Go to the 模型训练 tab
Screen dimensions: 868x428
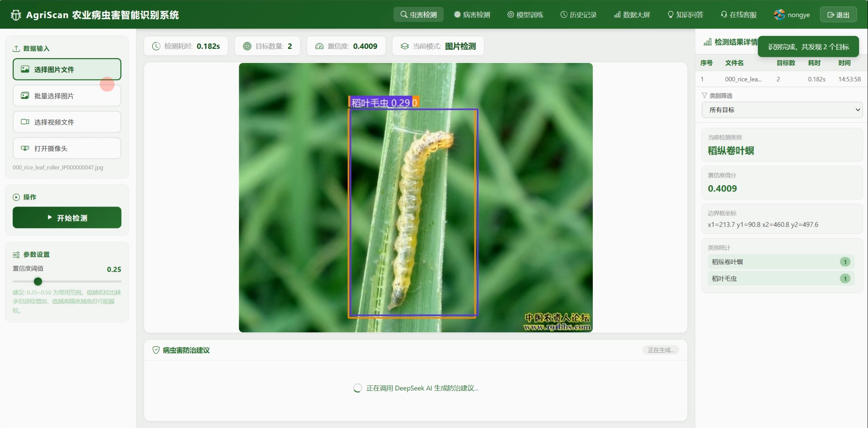coord(525,15)
